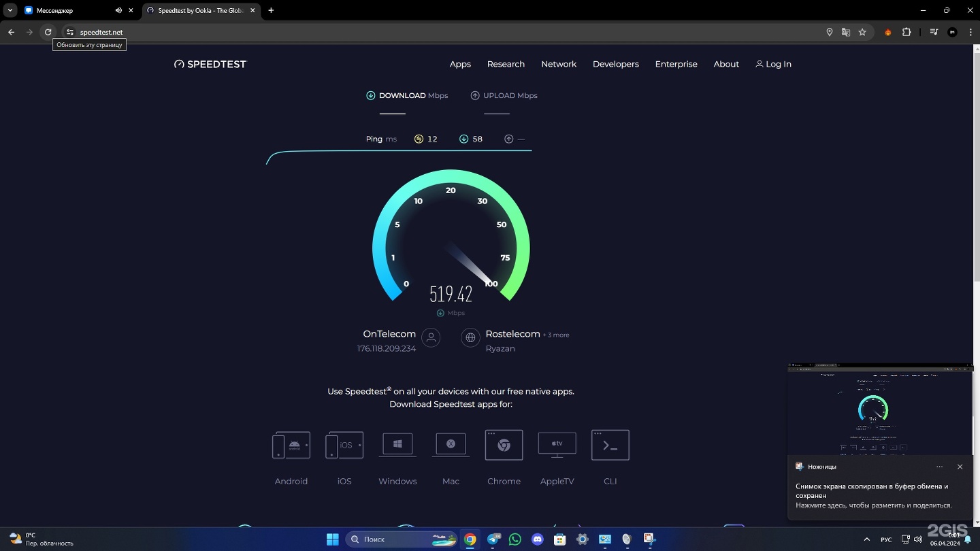Screen dimensions: 980x551
Task: Open the iOS app download icon
Action: [x=344, y=446]
